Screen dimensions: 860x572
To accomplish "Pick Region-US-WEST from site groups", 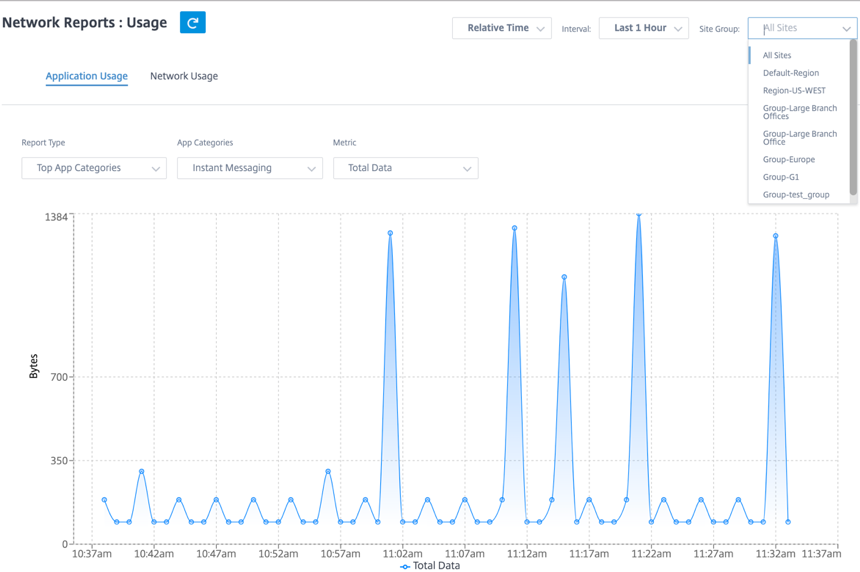I will click(x=794, y=90).
